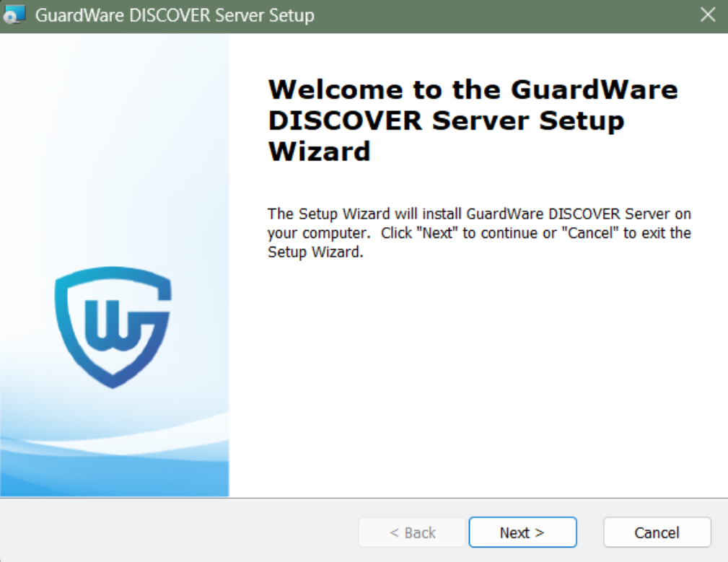Click the installer disc icon in title bar
Viewport: 728px width, 562px height.
click(15, 15)
